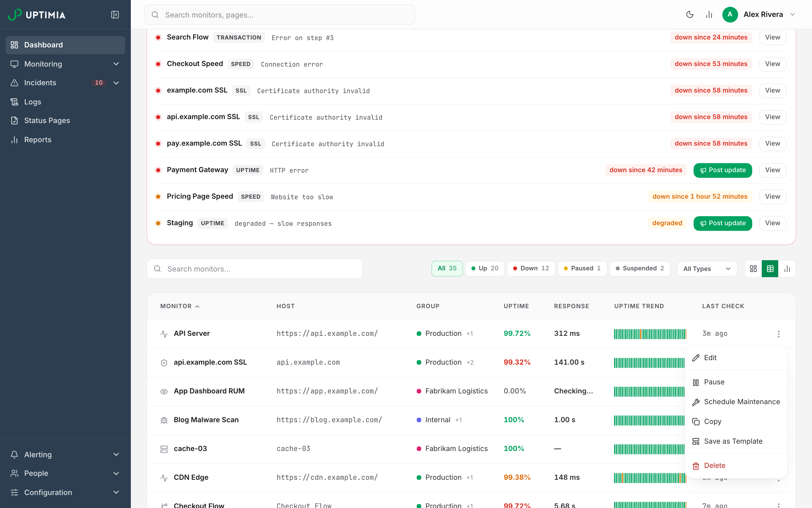Focus the top Search monitors, pages field

[x=279, y=15]
